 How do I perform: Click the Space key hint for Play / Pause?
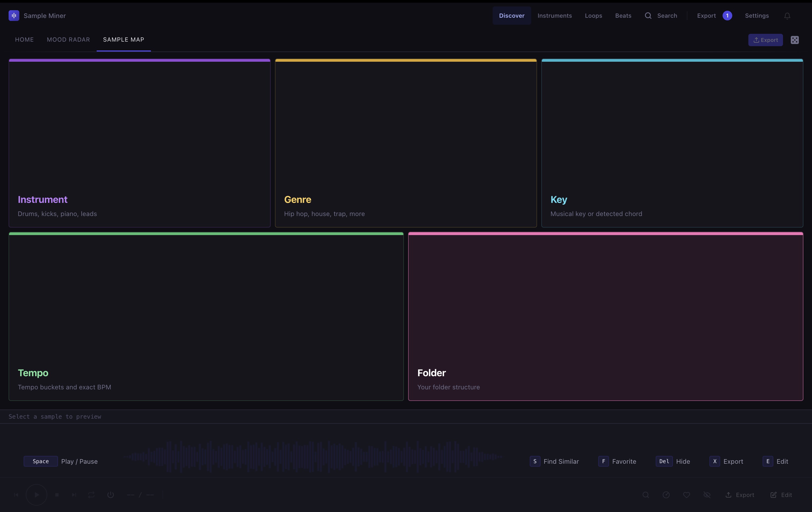tap(41, 461)
